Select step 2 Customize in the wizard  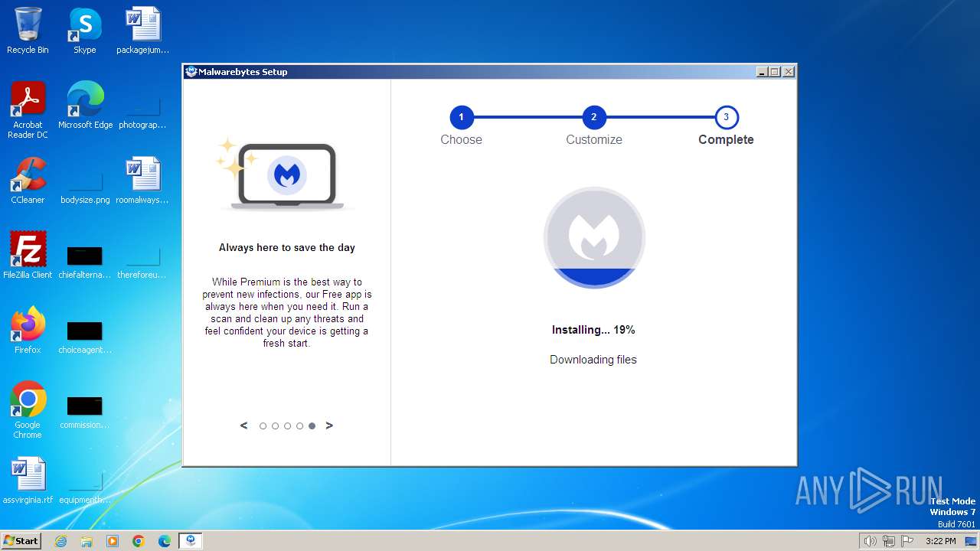(593, 118)
